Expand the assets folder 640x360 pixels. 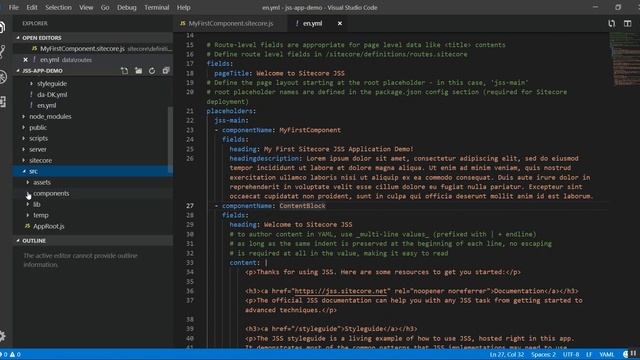click(42, 182)
